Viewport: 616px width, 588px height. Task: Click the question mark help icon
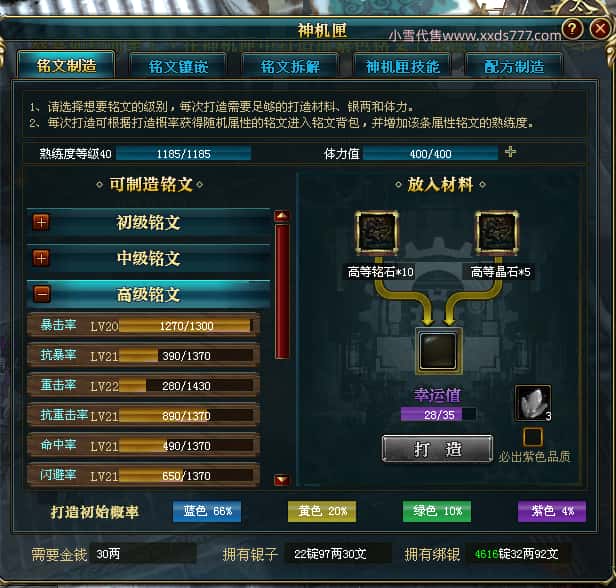click(x=572, y=28)
